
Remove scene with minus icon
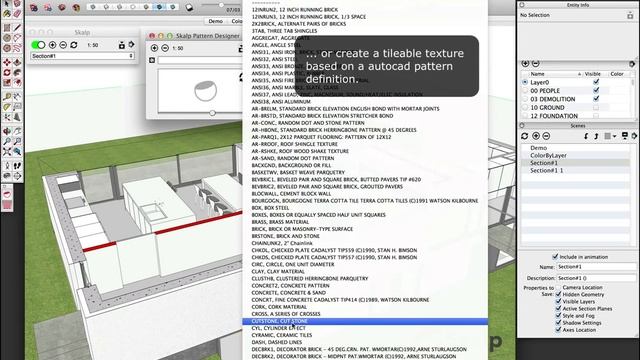coord(546,136)
